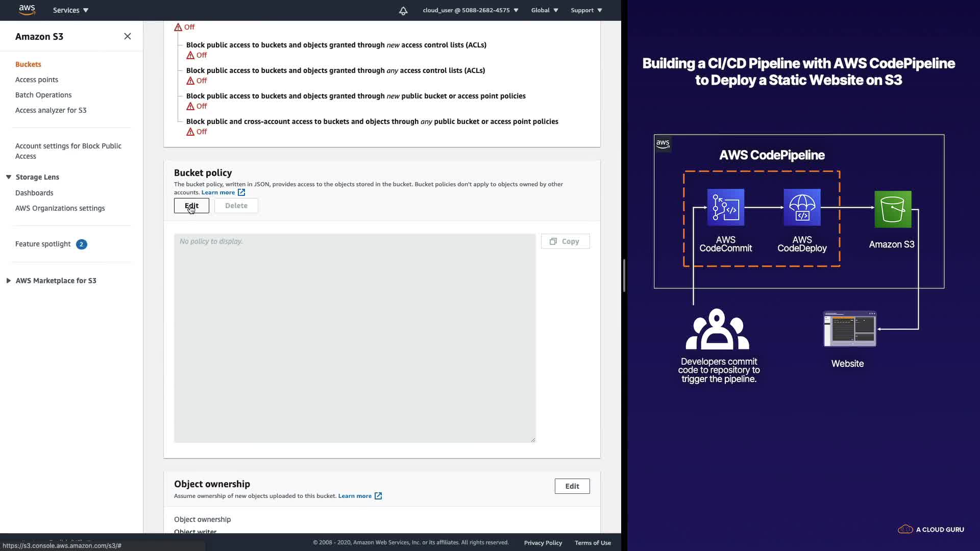The width and height of the screenshot is (980, 551).
Task: Click the AWS CodeDeploy parachute icon
Action: pos(802,208)
